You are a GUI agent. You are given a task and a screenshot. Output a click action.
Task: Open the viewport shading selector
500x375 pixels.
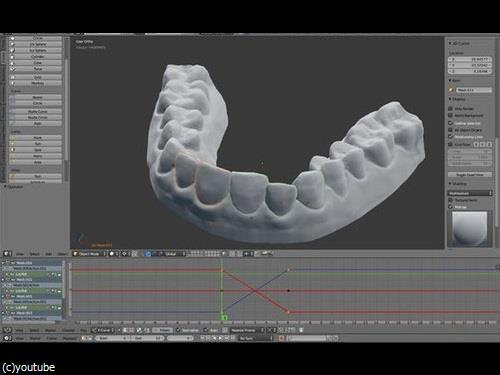coord(113,254)
